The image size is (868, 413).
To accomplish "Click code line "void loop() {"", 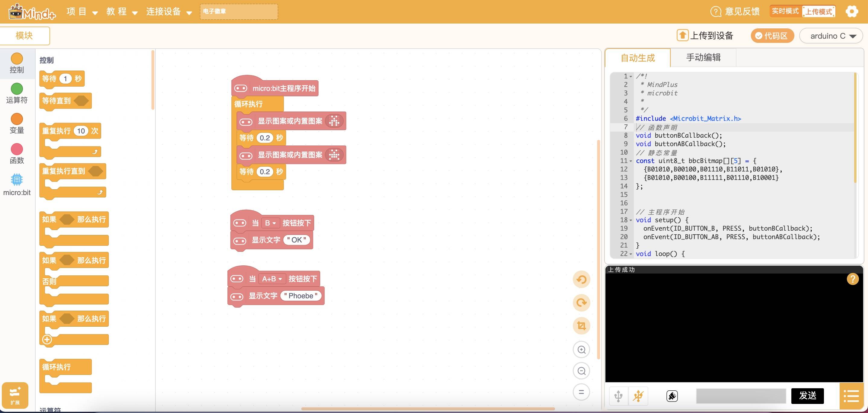I will pos(660,254).
